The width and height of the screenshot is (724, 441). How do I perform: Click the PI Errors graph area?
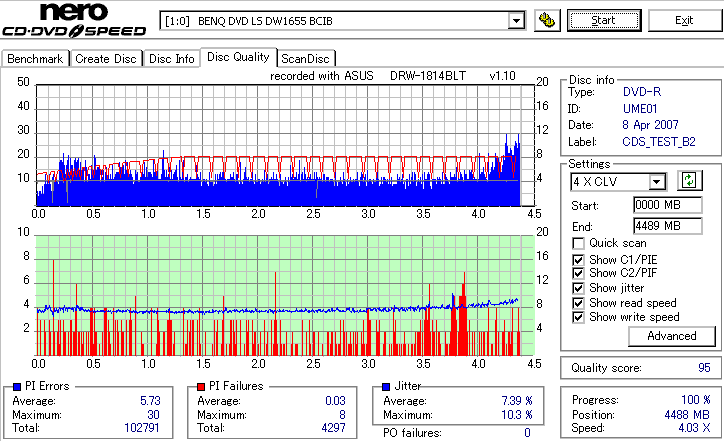click(285, 145)
